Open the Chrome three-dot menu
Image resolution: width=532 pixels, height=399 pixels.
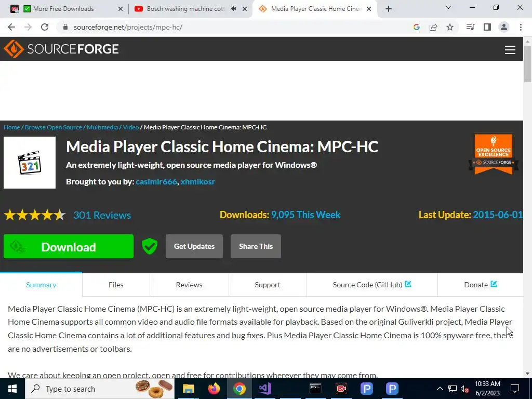pyautogui.click(x=521, y=27)
